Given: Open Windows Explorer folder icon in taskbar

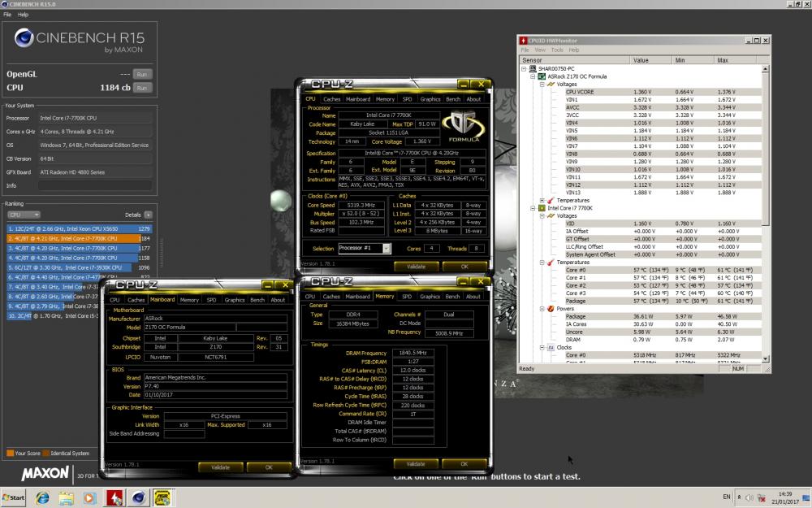Looking at the screenshot, I should point(67,497).
